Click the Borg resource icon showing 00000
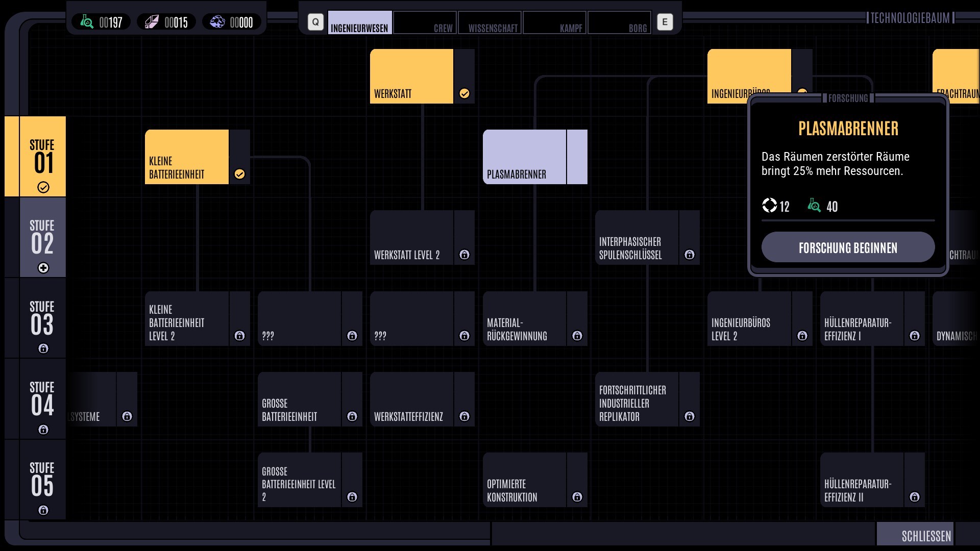The image size is (980, 551). pyautogui.click(x=217, y=22)
